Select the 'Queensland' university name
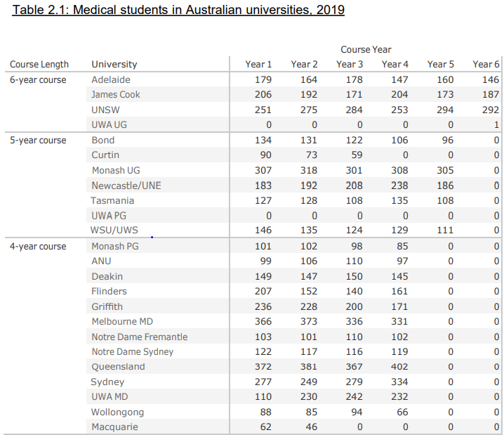This screenshot has width=504, height=435. (x=118, y=367)
